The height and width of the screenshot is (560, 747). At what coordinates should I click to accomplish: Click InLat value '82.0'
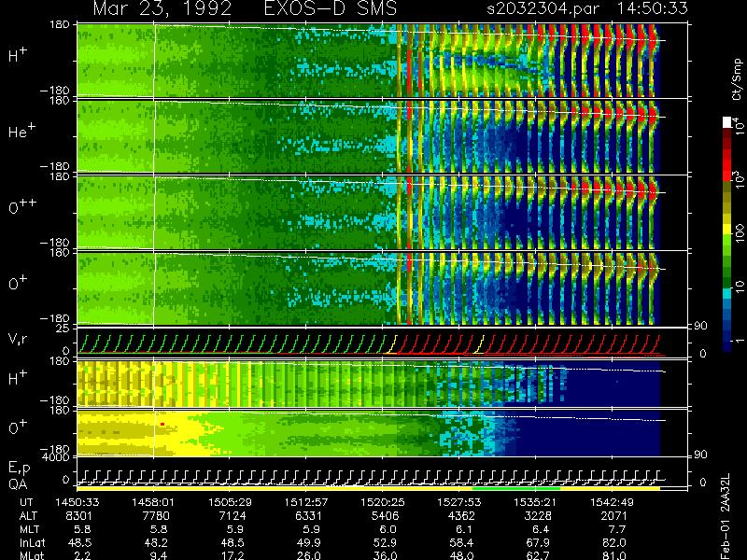(x=613, y=543)
